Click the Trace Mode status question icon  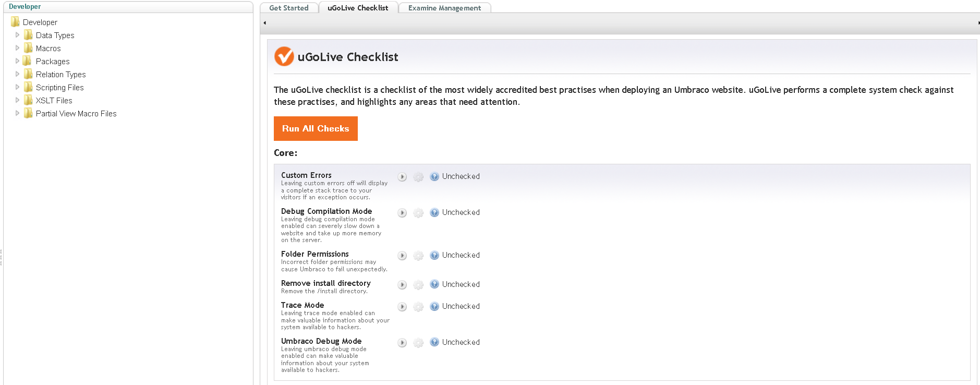[x=434, y=306]
